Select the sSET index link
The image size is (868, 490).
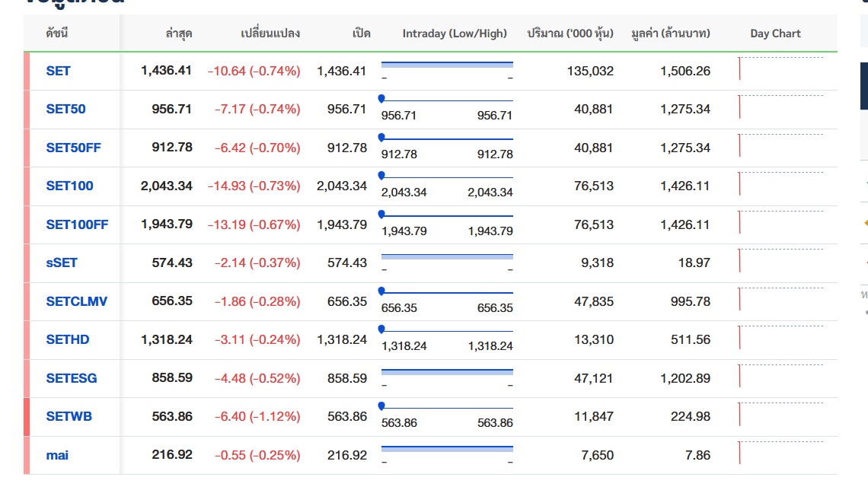click(62, 262)
